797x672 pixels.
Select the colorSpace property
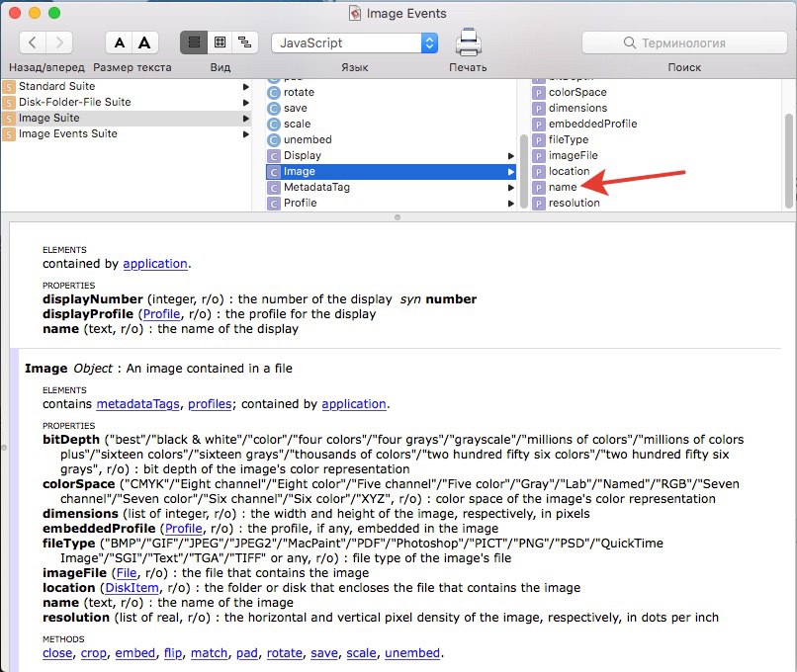[x=577, y=93]
